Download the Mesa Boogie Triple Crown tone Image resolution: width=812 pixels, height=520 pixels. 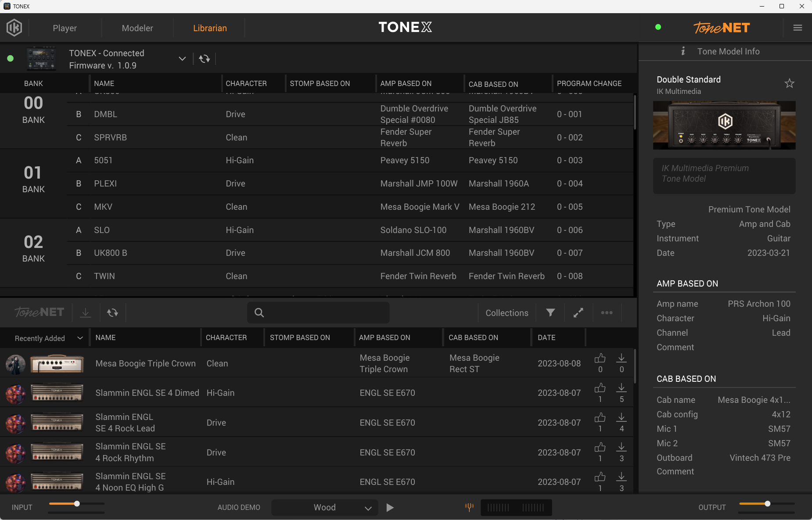pos(621,359)
